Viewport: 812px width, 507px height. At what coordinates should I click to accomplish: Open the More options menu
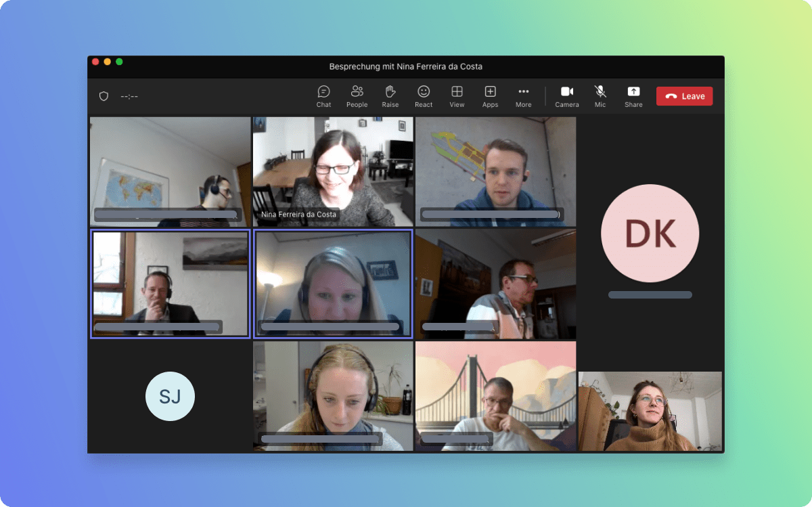523,96
